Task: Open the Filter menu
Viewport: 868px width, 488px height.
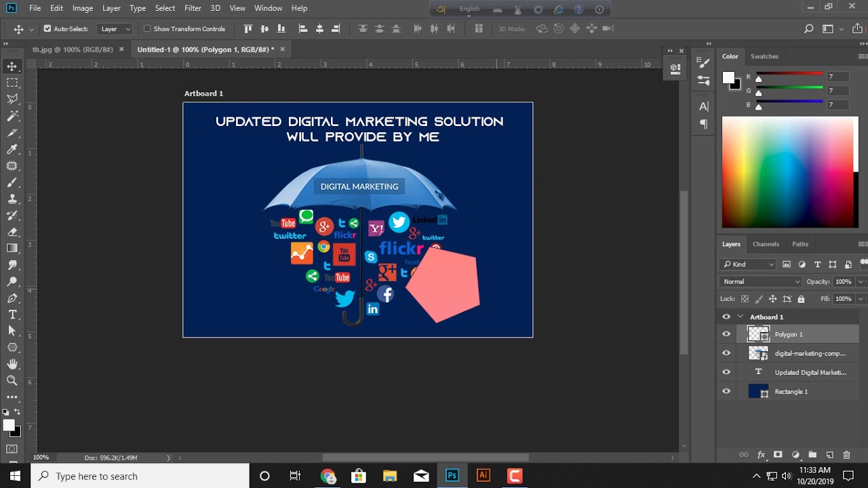Action: tap(193, 8)
